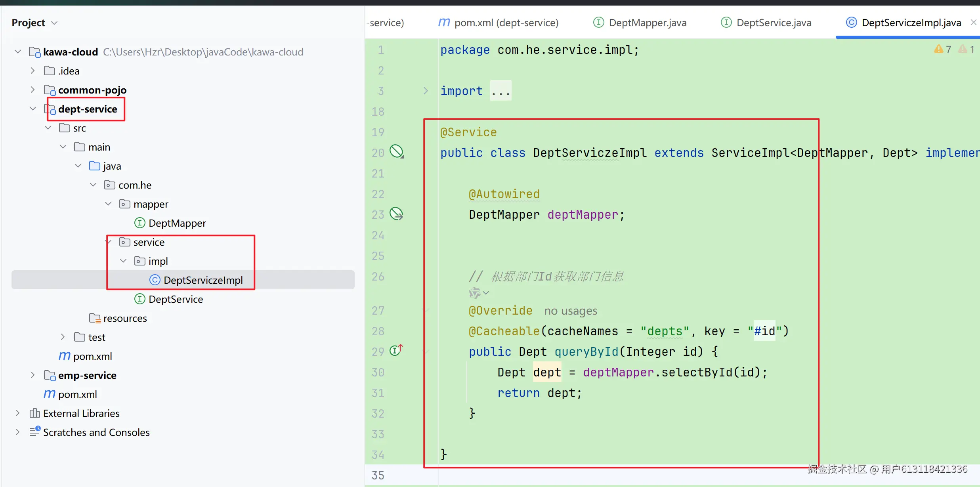Expand the External Libraries node

tap(17, 413)
